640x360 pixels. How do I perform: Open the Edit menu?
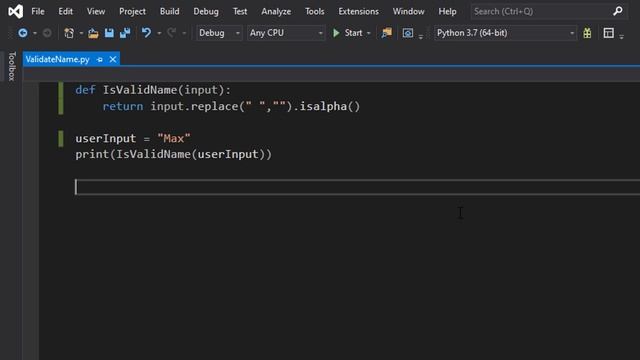[65, 11]
